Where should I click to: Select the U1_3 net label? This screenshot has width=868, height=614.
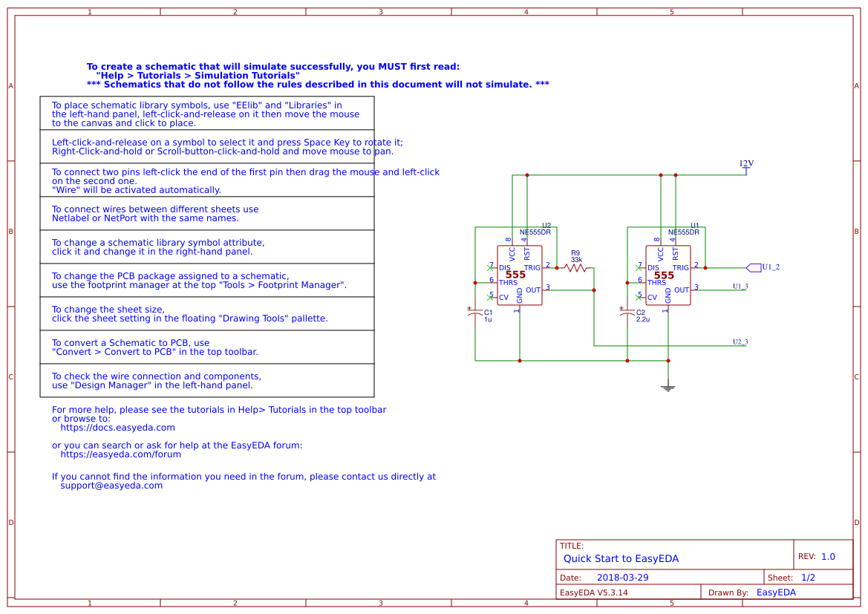point(740,287)
